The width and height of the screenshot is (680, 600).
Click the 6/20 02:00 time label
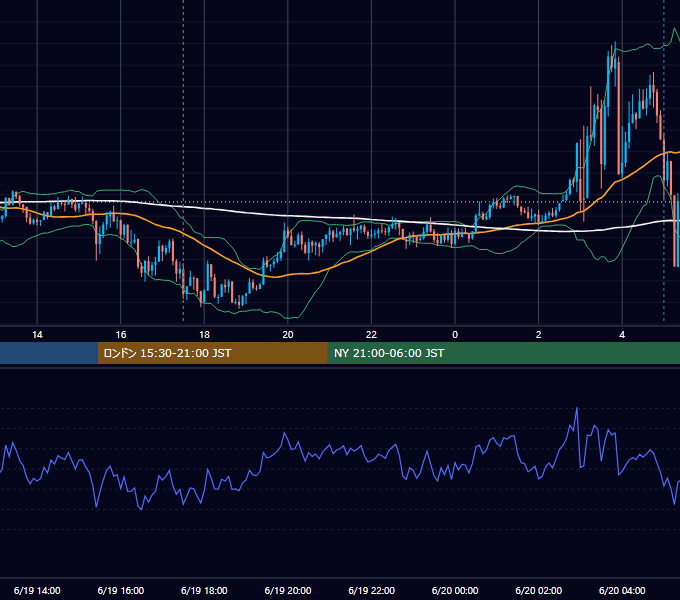(x=539, y=590)
